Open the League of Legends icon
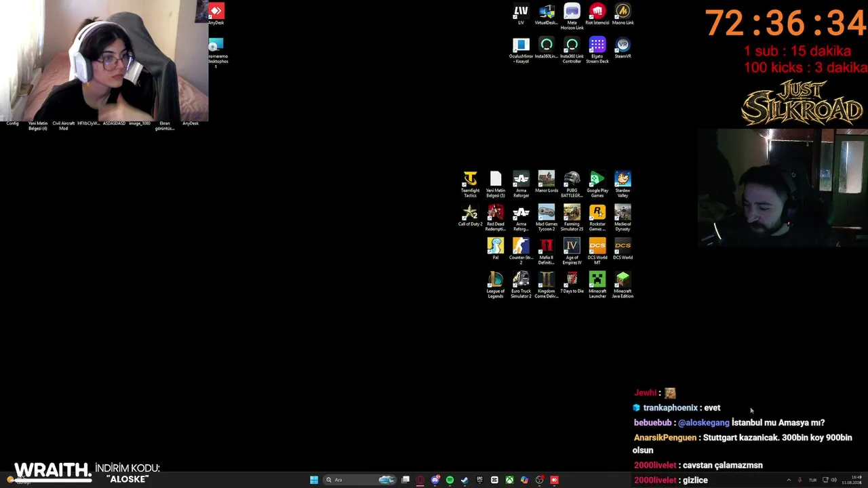Image resolution: width=868 pixels, height=488 pixels. 496,285
